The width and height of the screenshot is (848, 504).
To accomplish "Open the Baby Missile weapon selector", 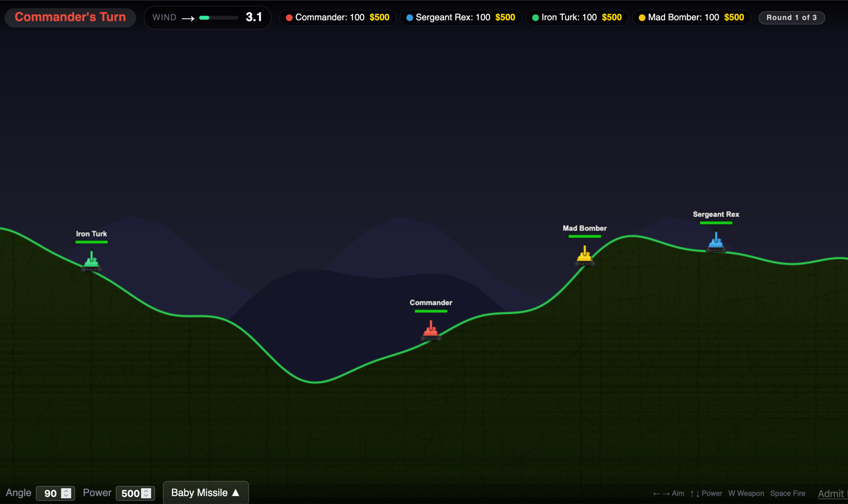I will click(206, 493).
